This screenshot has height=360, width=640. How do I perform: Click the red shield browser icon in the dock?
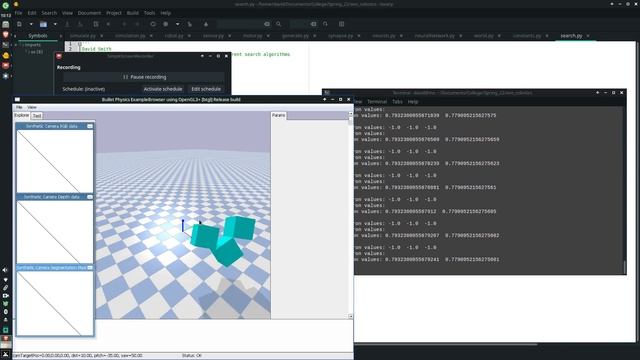point(6,35)
